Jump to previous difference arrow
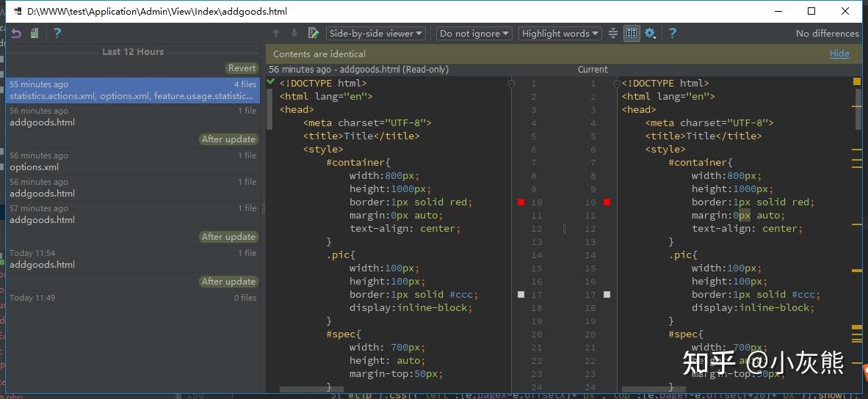Viewport: 868px width, 399px height. tap(276, 33)
